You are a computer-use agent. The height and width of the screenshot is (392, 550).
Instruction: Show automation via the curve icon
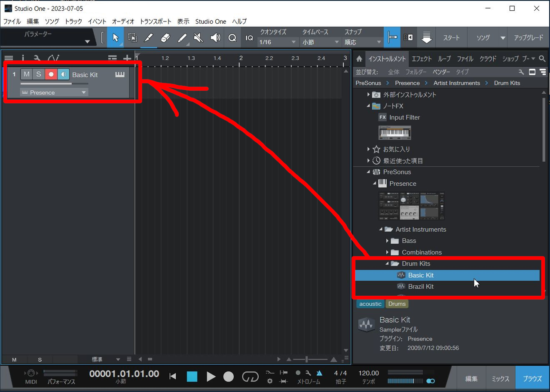coord(53,58)
